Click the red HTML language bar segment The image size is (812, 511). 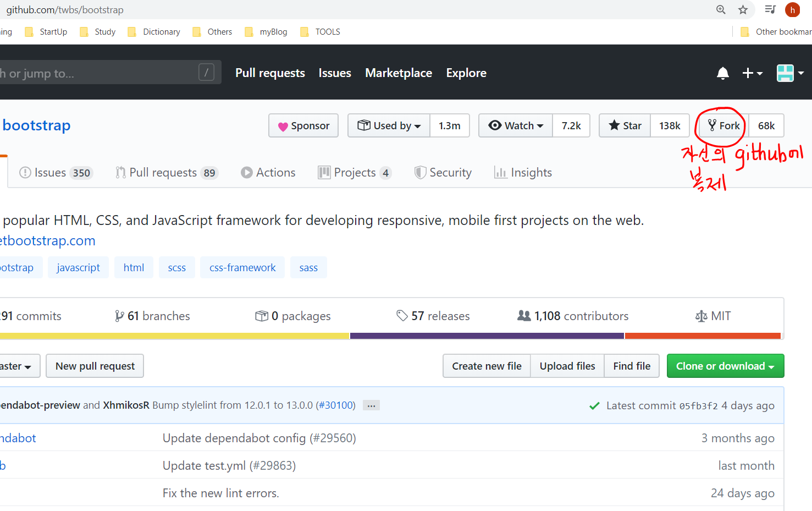(703, 336)
